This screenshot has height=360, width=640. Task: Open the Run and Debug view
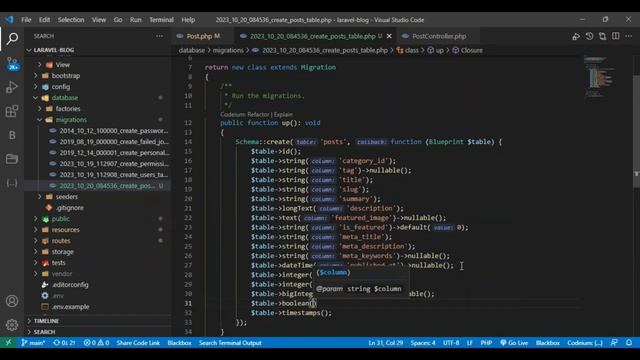[12, 87]
